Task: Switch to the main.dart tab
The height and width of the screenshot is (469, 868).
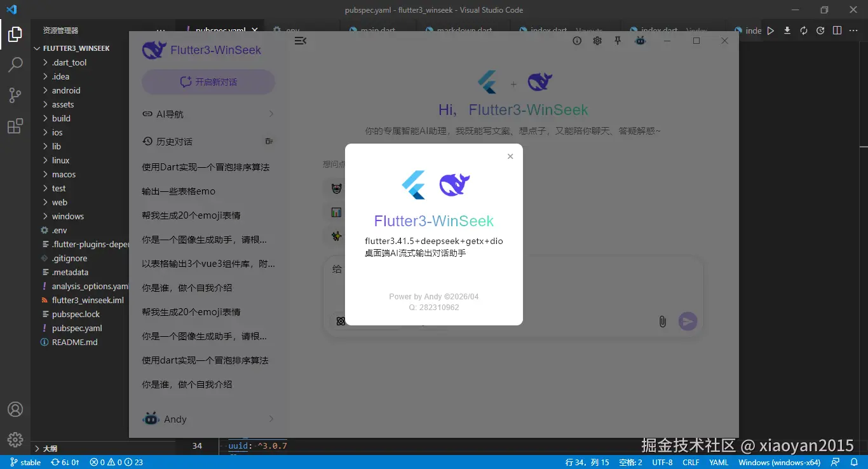Action: click(379, 29)
